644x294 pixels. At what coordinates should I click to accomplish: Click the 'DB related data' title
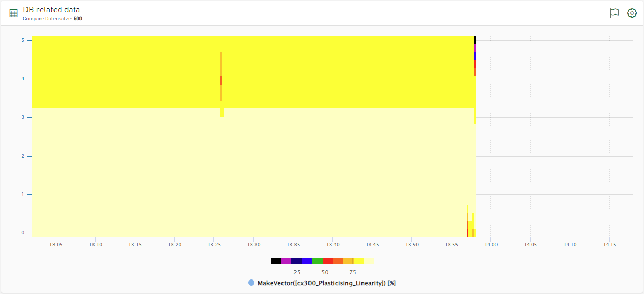51,10
